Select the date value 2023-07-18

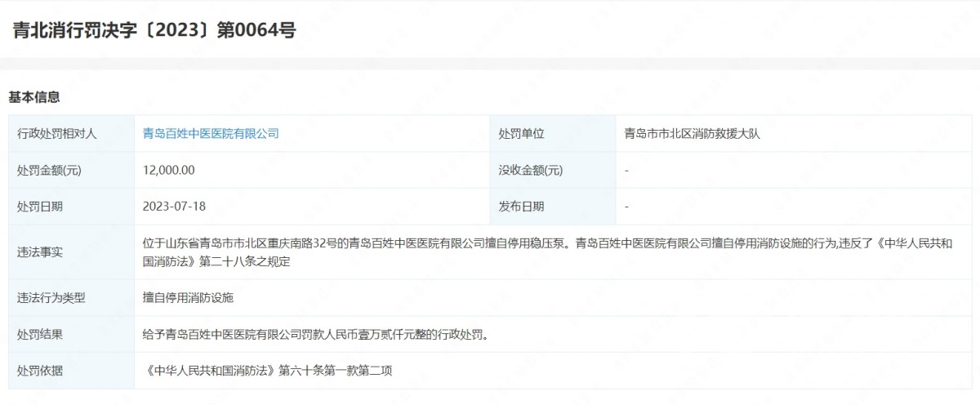pyautogui.click(x=174, y=207)
